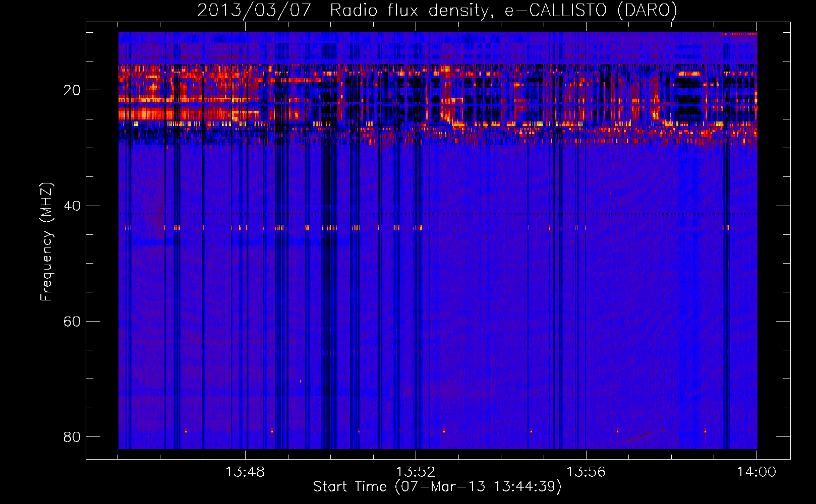Click the 13:56 time tick label
The height and width of the screenshot is (504, 816).
[x=586, y=472]
